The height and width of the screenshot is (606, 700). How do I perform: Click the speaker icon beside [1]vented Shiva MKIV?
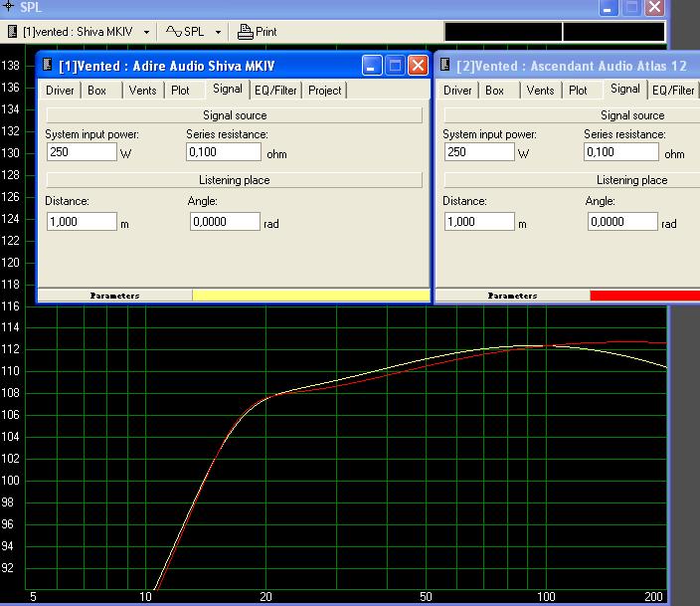pos(13,32)
